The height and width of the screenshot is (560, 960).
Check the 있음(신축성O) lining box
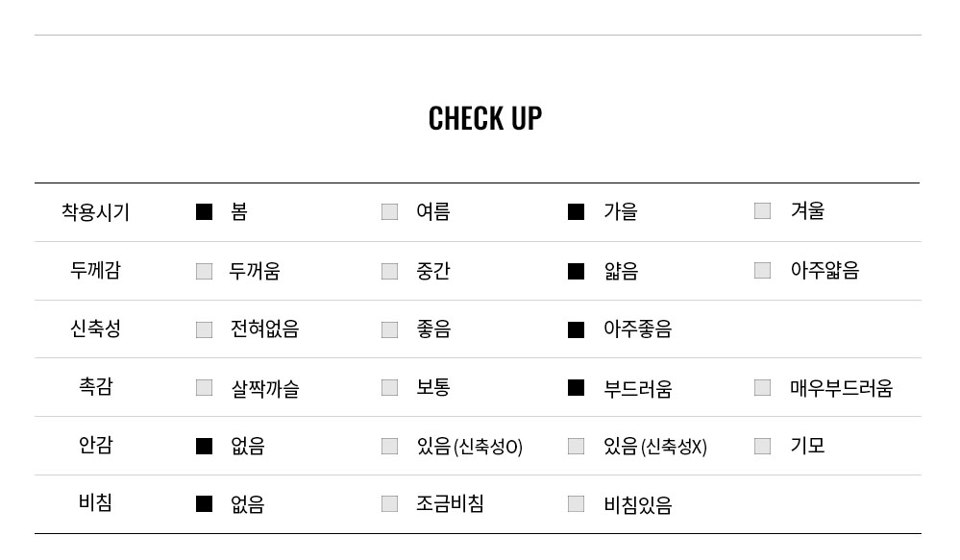[x=389, y=446]
